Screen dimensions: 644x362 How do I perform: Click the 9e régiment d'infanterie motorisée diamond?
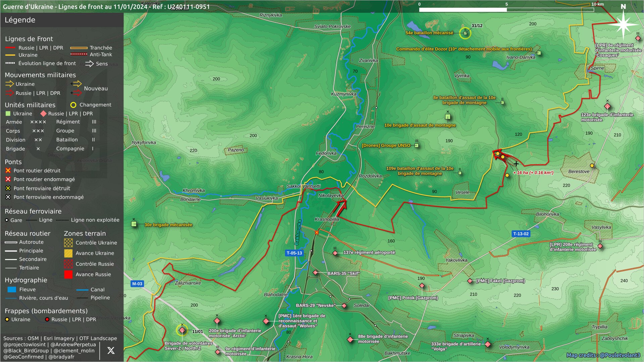(x=218, y=352)
